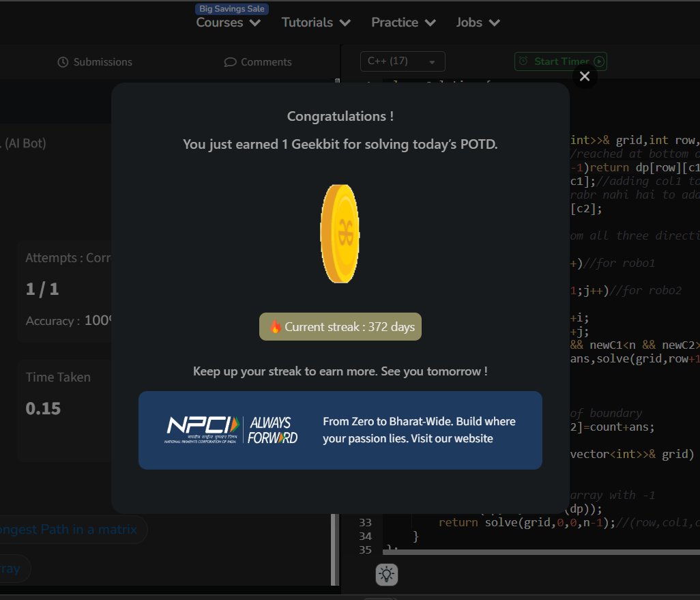Open the NPCI Always Forward banner
Image resolution: width=700 pixels, height=600 pixels.
coord(340,430)
